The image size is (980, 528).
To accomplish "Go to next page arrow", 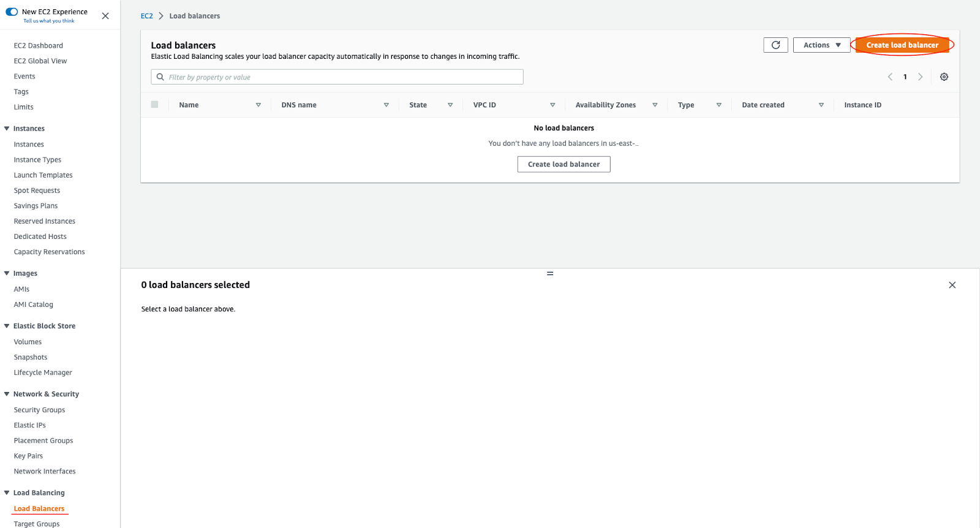I will tap(920, 77).
